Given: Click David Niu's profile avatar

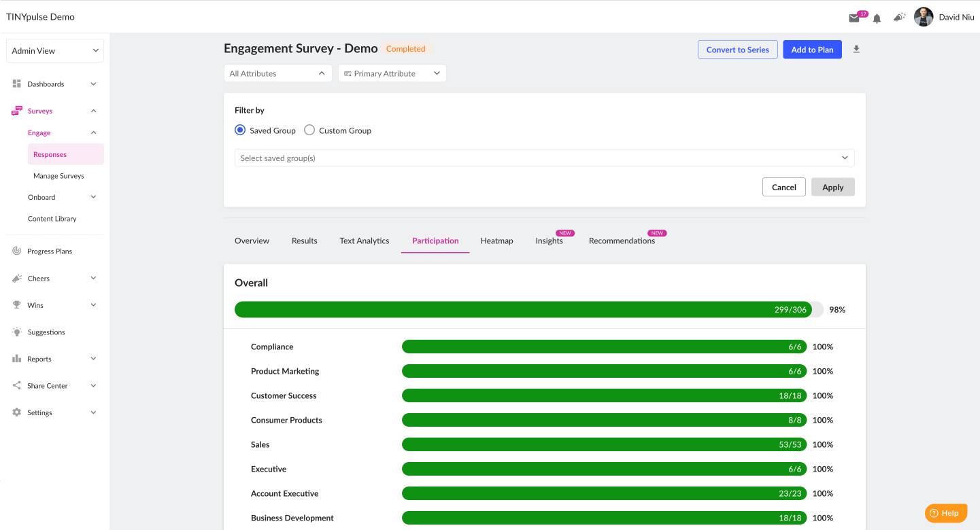Looking at the screenshot, I should pyautogui.click(x=924, y=17).
